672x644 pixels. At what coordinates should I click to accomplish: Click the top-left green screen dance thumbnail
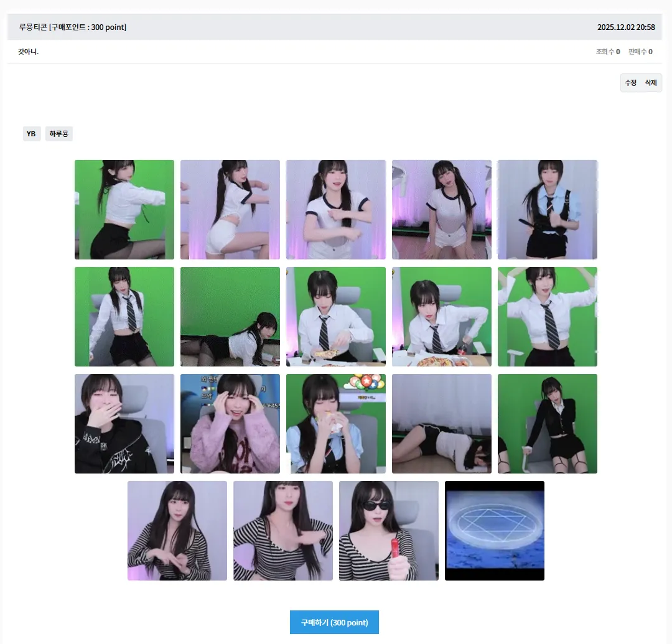coord(124,209)
